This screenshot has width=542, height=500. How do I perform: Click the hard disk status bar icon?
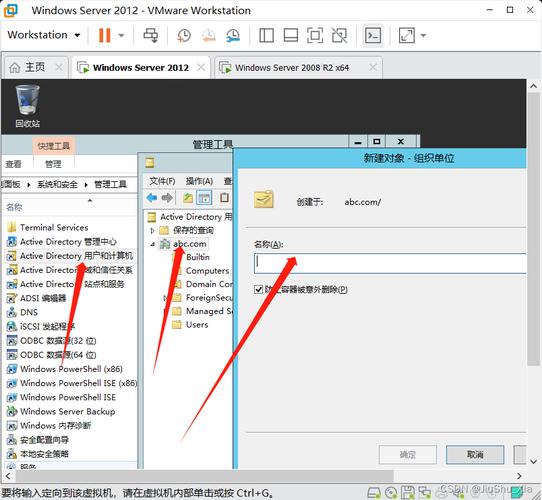pyautogui.click(x=373, y=492)
